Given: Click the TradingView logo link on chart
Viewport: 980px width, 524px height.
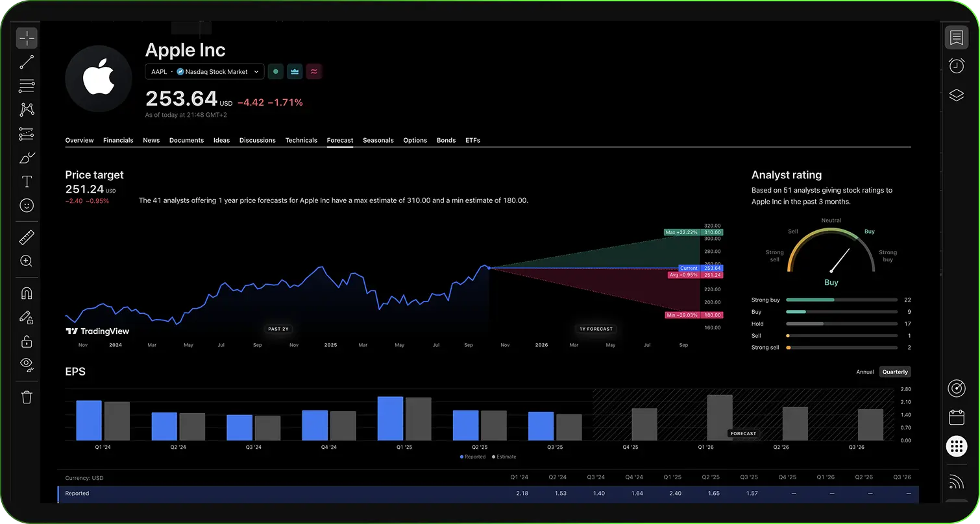Looking at the screenshot, I should 97,331.
